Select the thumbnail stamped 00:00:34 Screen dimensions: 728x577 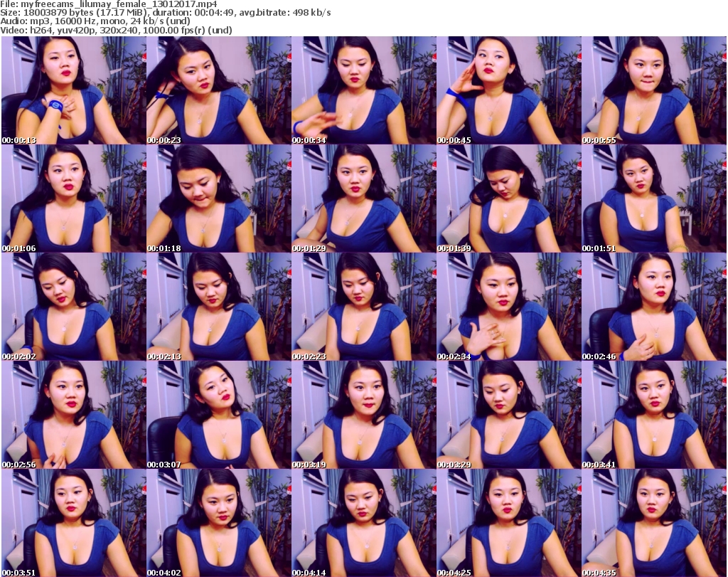(x=363, y=90)
